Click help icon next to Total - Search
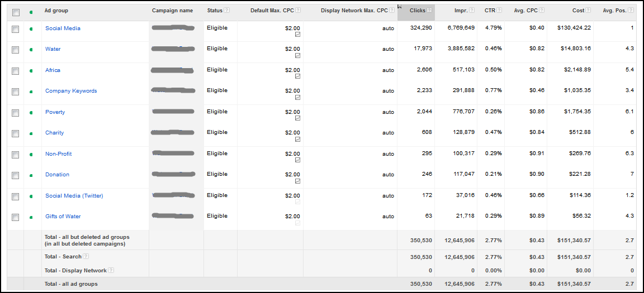 tap(86, 257)
